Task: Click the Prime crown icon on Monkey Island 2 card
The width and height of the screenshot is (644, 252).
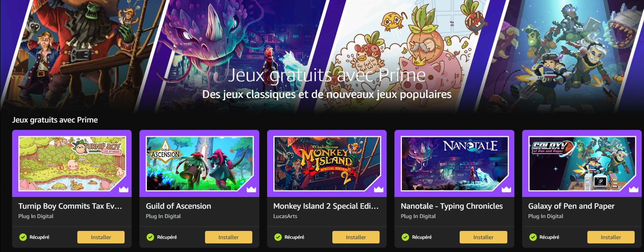Action: click(x=378, y=190)
